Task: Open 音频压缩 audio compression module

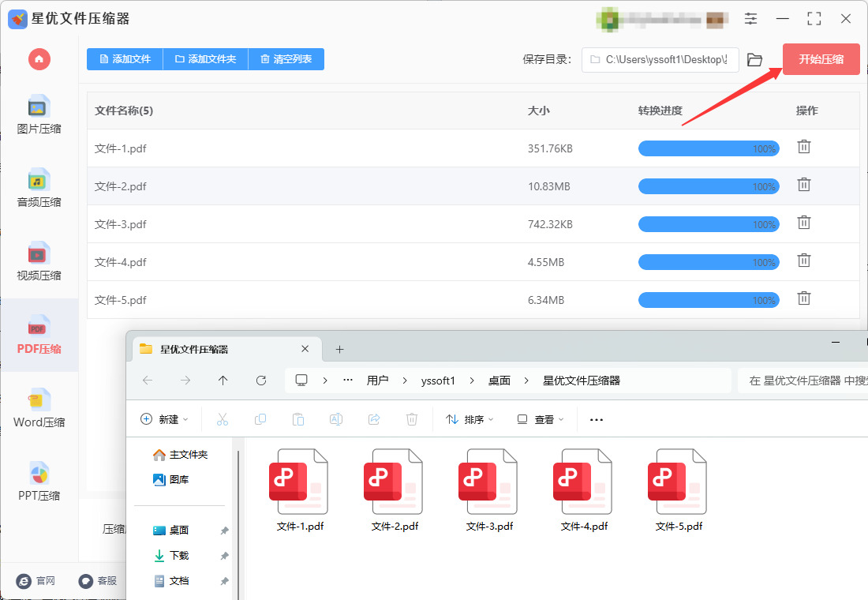Action: [39, 189]
